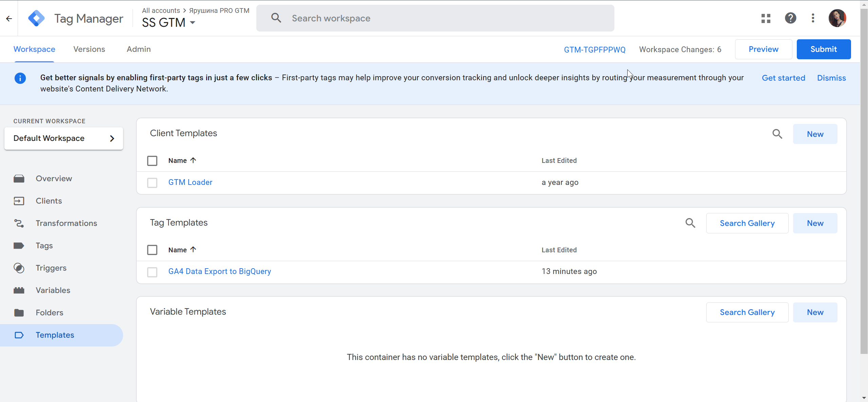The image size is (868, 402).
Task: Click the user profile avatar
Action: point(837,18)
